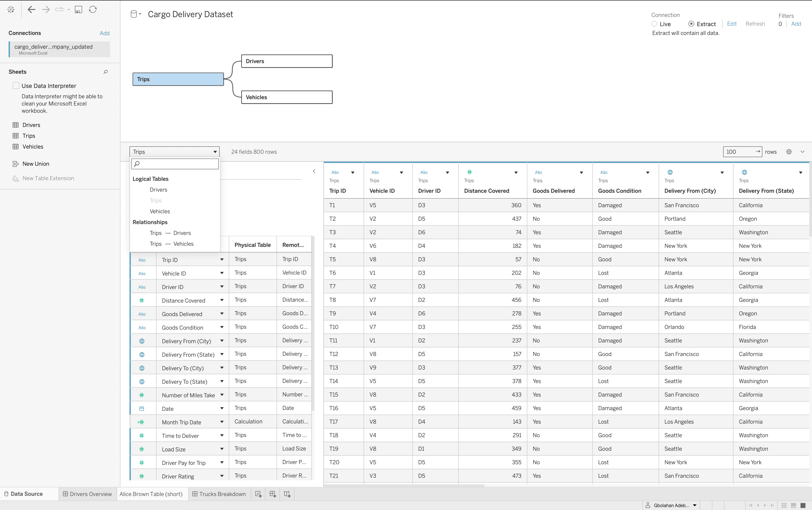812x510 pixels.
Task: Click the New Story icon
Action: pos(287,494)
